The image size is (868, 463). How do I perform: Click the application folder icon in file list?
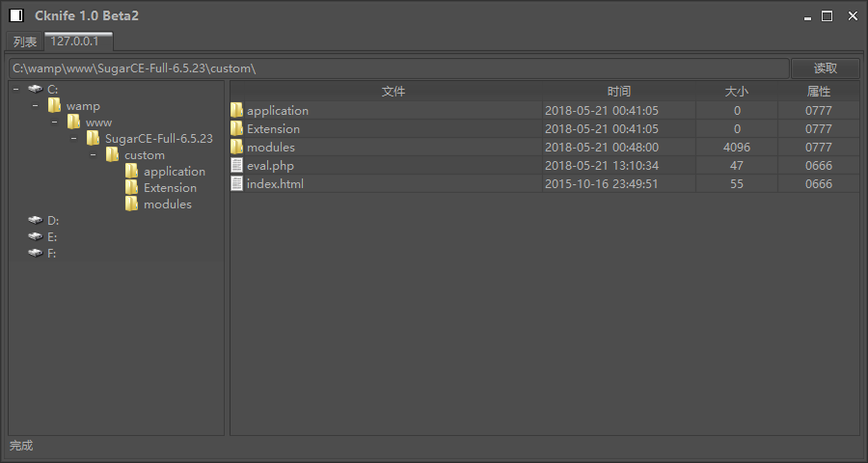click(236, 110)
